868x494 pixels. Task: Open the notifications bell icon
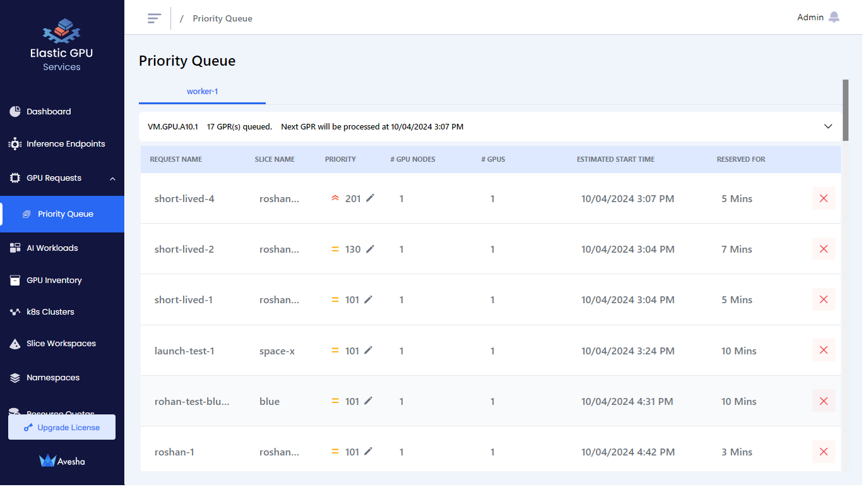pyautogui.click(x=835, y=17)
